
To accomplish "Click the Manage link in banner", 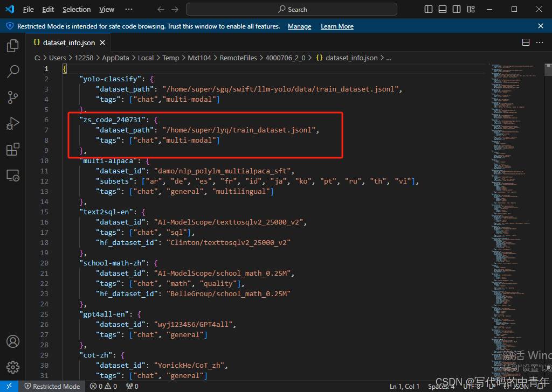I will click(x=300, y=26).
